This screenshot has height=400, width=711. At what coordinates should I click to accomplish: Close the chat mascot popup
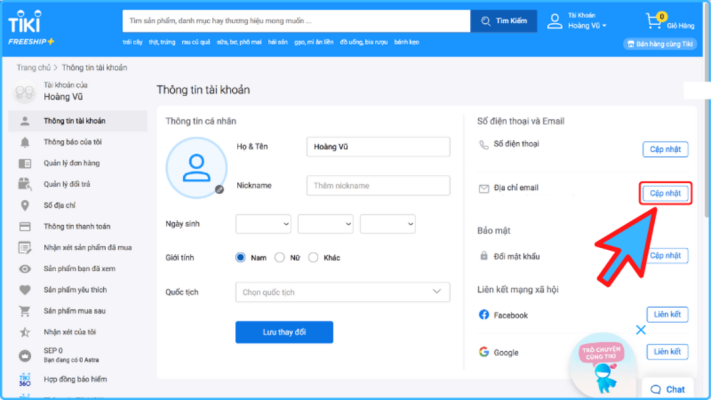point(641,329)
